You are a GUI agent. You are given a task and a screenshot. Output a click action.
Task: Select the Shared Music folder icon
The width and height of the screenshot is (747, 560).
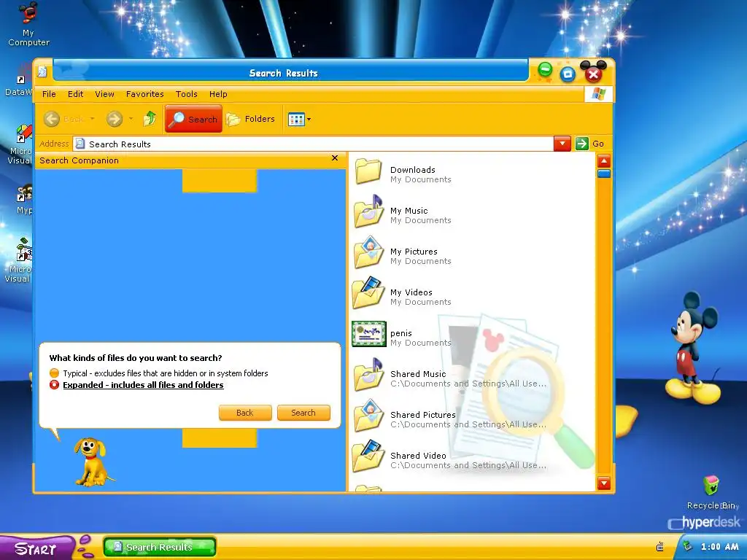click(x=368, y=375)
